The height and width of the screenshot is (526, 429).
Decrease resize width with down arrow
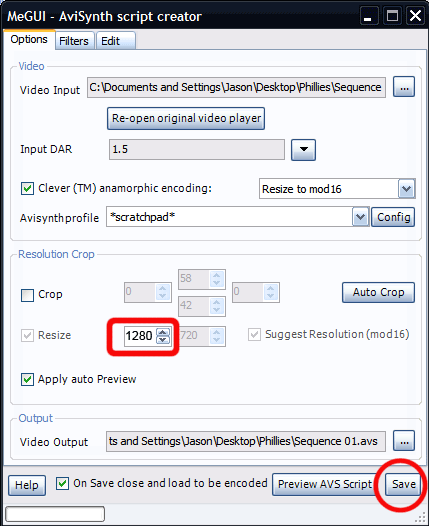point(163,339)
